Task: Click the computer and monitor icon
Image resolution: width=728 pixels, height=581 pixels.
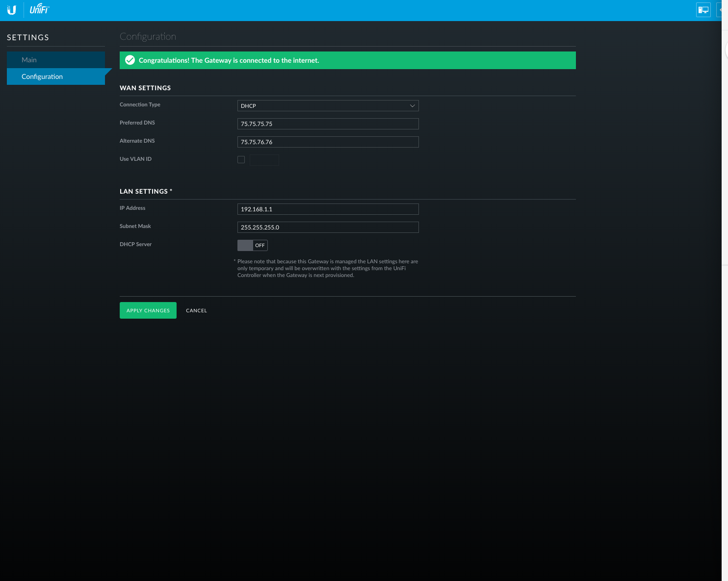Action: [703, 10]
